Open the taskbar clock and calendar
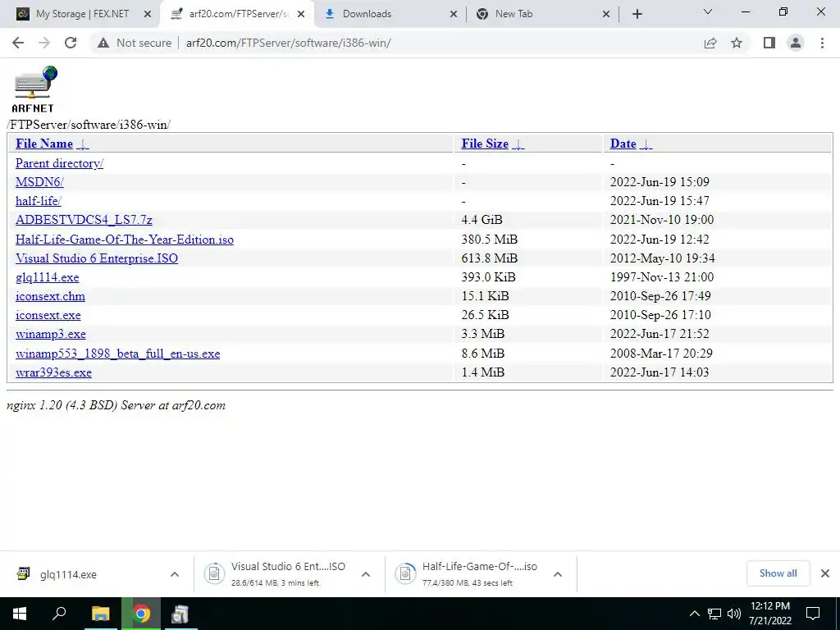Viewport: 840px width, 630px height. click(770, 614)
